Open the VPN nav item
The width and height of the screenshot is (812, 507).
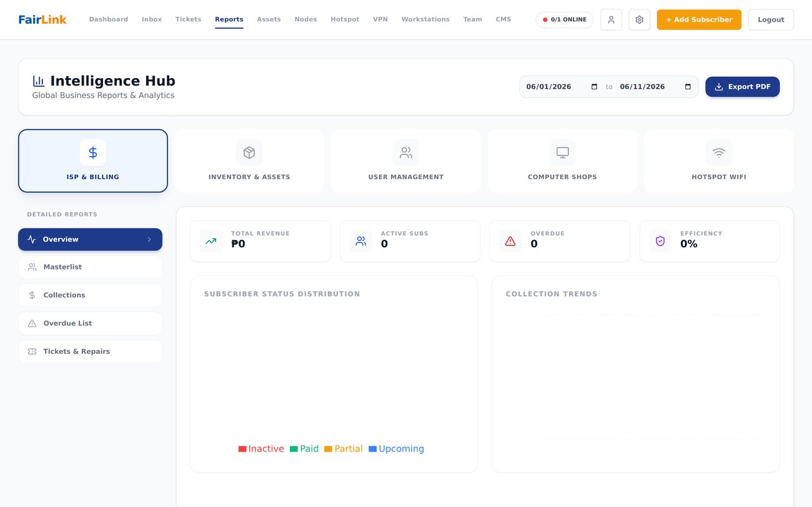coord(380,19)
